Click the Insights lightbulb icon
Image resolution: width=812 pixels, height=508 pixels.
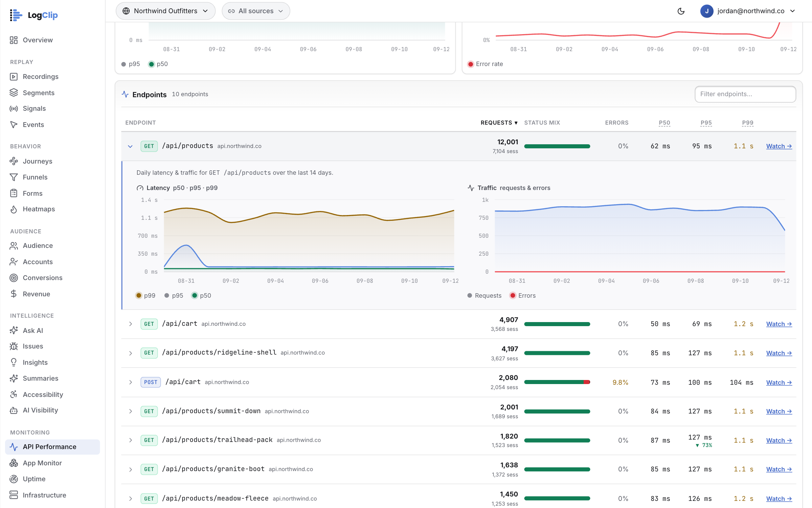click(x=14, y=362)
